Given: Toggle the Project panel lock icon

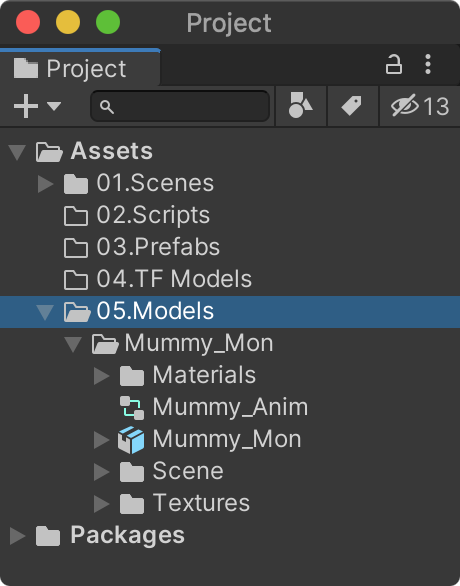Looking at the screenshot, I should [394, 64].
